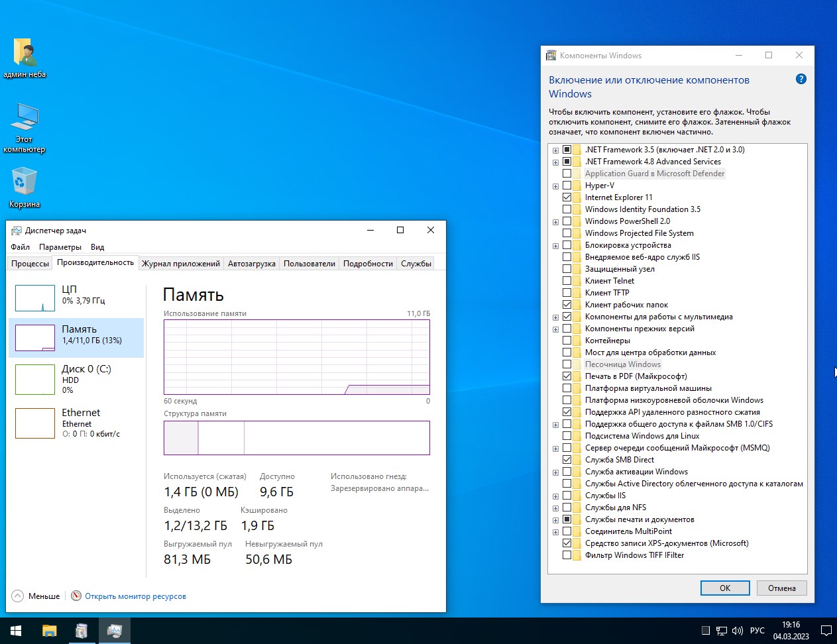Image resolution: width=837 pixels, height=644 pixels.
Task: Switch to the Процессы tab
Action: tap(30, 264)
